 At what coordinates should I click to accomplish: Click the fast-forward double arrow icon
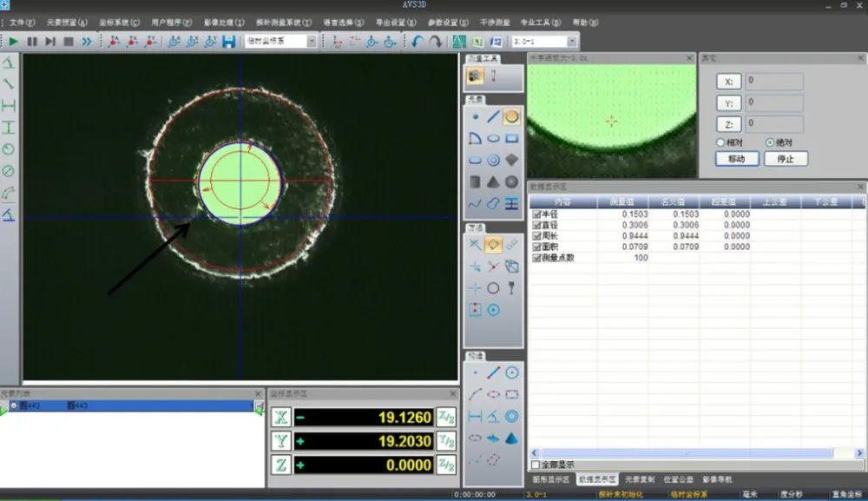86,42
